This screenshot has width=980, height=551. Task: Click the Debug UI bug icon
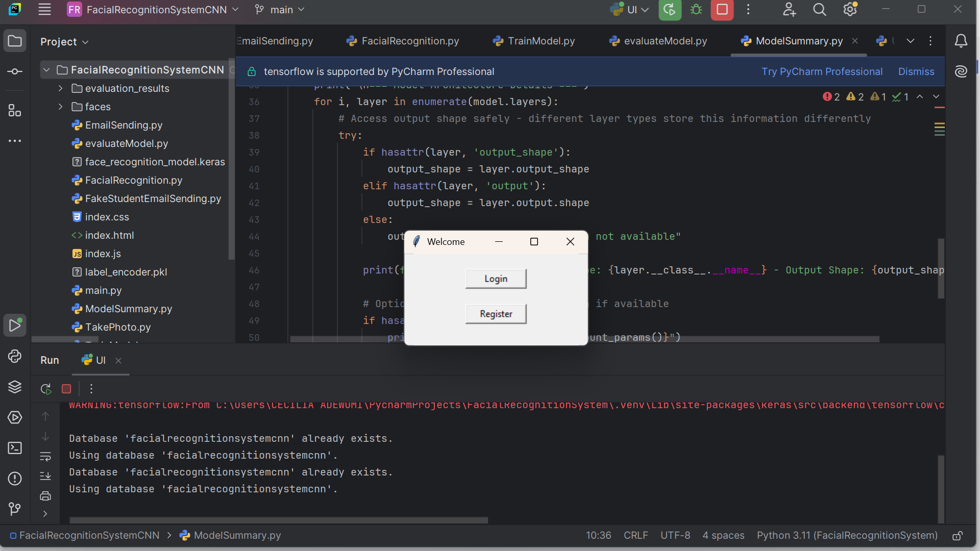pos(696,10)
